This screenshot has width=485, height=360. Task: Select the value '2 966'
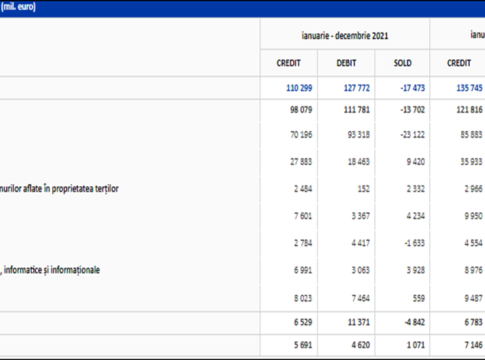(x=474, y=189)
